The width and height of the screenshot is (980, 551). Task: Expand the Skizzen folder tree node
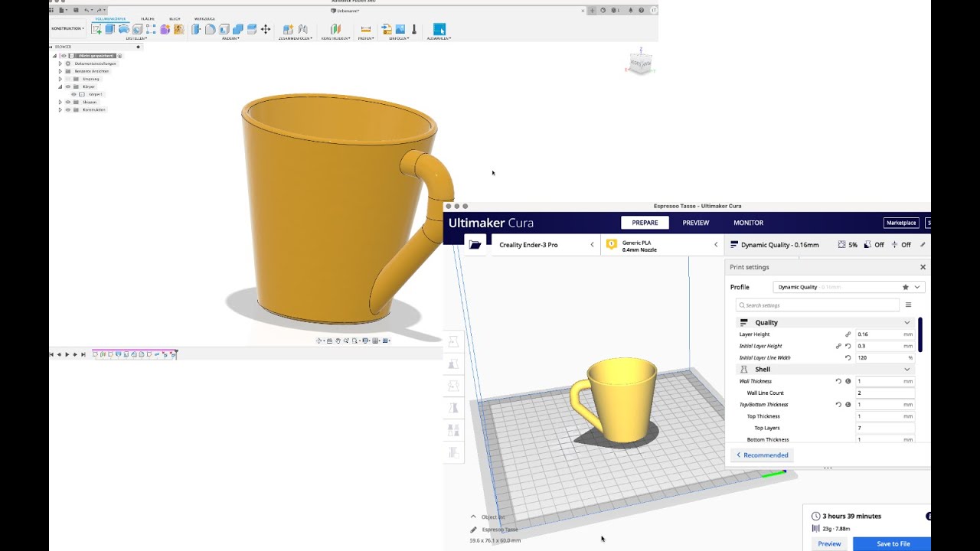pyautogui.click(x=60, y=102)
